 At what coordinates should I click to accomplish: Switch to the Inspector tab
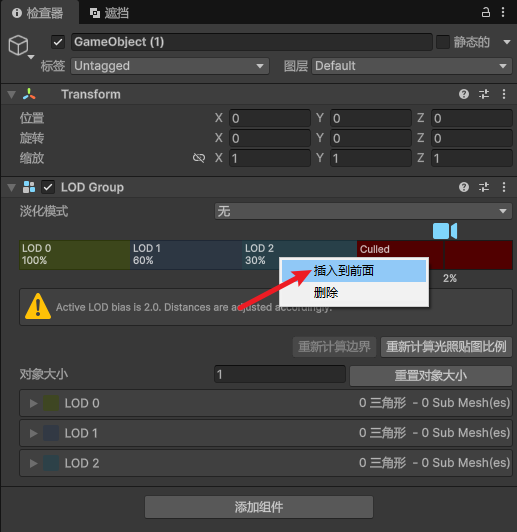40,13
